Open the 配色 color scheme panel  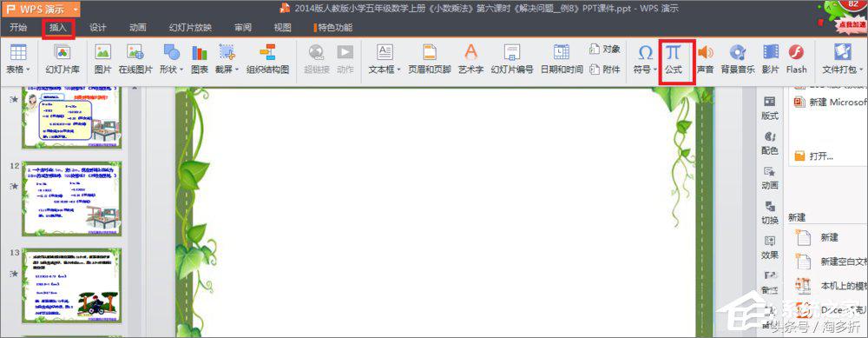point(769,143)
